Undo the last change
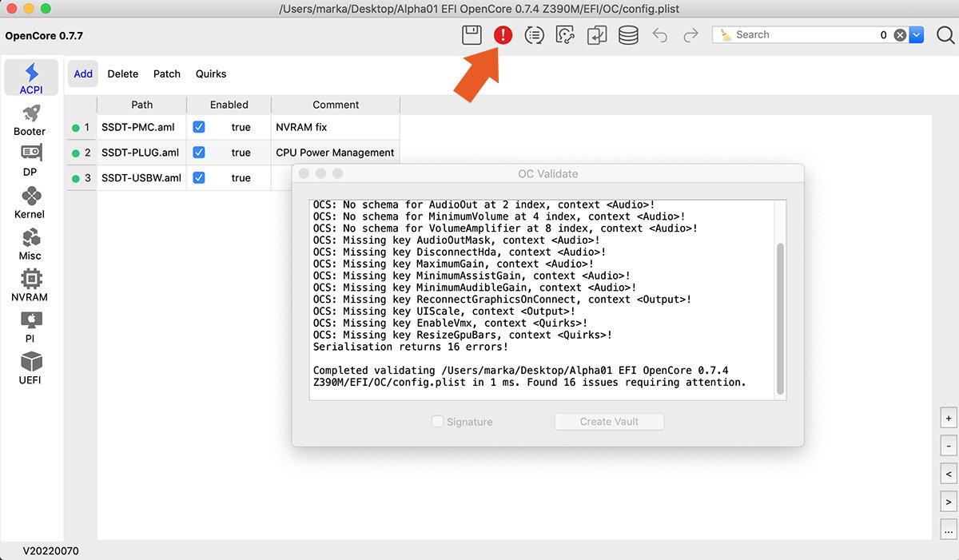 pyautogui.click(x=660, y=35)
